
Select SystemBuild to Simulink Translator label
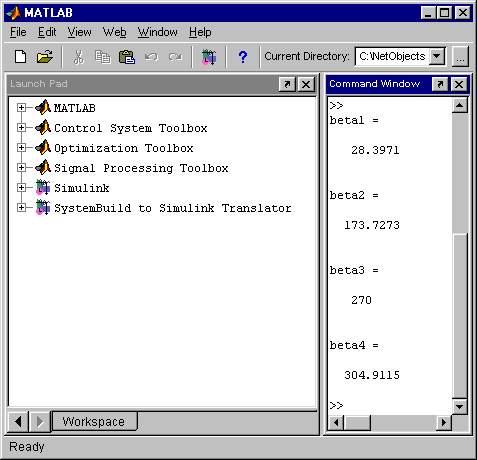tap(173, 208)
